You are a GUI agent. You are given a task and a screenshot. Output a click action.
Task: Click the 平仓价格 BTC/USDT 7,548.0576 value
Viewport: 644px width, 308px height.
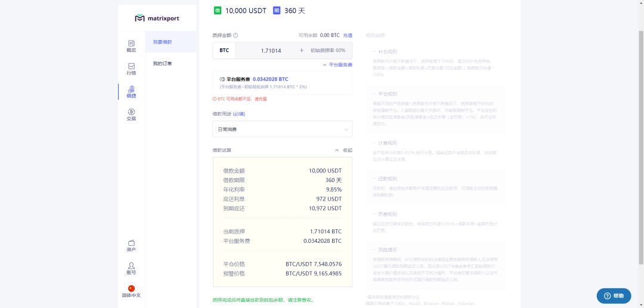314,264
